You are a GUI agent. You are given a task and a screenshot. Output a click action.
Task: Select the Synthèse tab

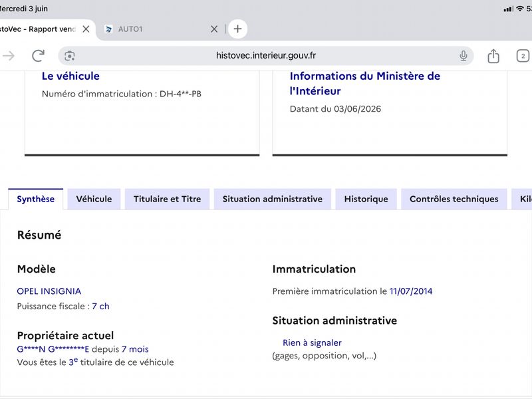coord(36,199)
